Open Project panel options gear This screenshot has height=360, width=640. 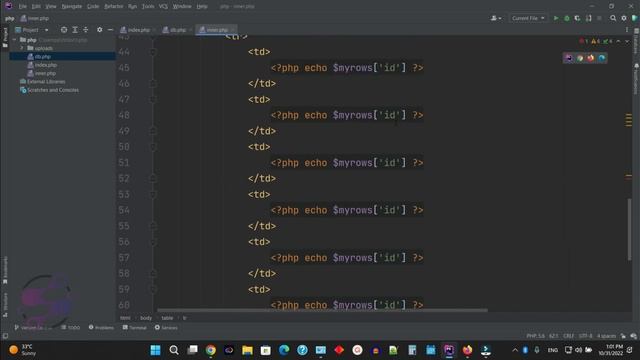point(100,30)
